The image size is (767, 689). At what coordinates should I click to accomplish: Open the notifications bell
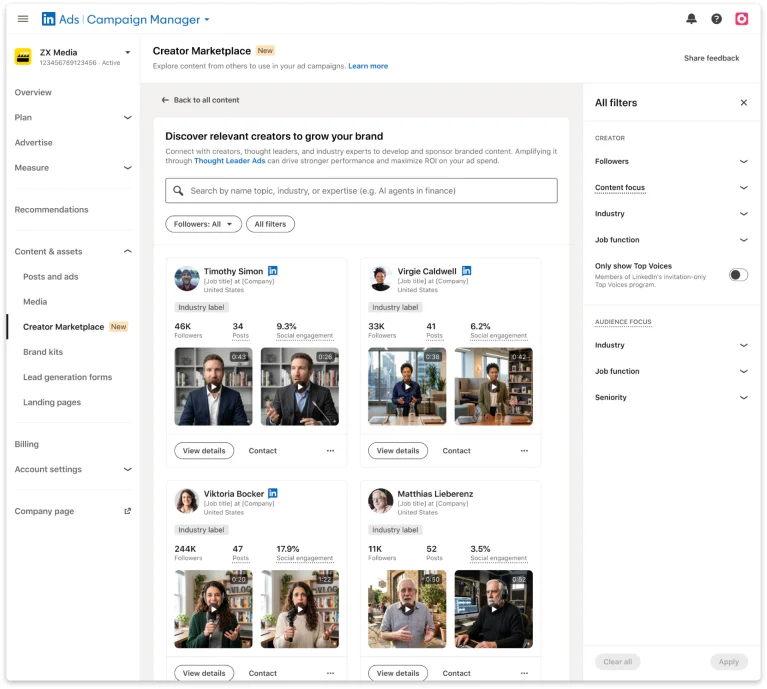point(691,19)
